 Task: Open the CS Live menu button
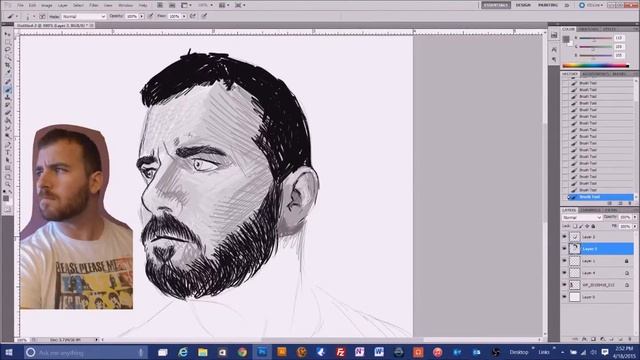pos(591,5)
